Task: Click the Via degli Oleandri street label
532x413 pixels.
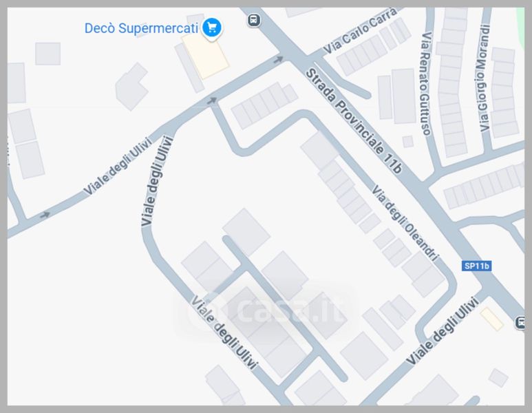Action: [x=405, y=223]
